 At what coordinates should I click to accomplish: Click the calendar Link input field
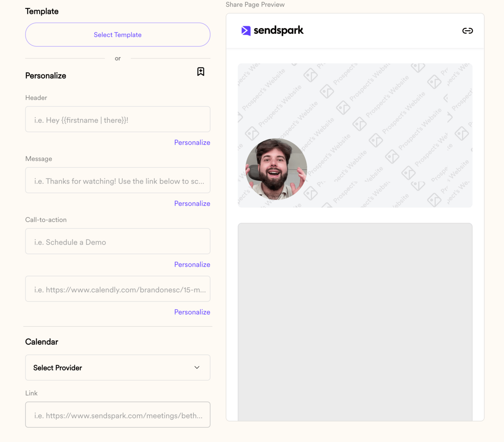[x=118, y=415]
